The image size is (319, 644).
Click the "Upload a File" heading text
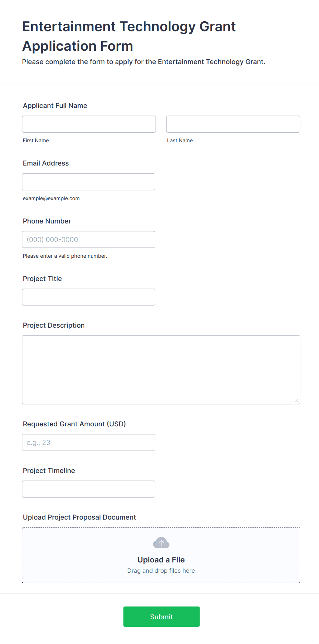click(x=161, y=560)
